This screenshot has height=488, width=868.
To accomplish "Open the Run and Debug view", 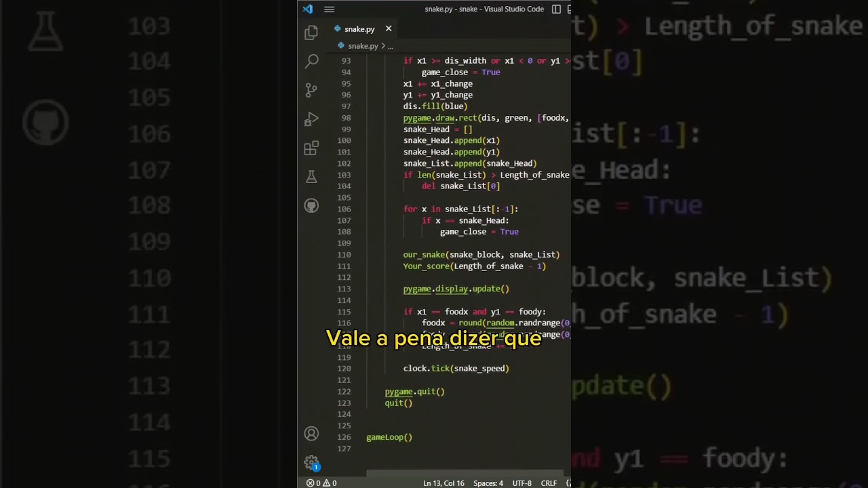I will [x=311, y=119].
